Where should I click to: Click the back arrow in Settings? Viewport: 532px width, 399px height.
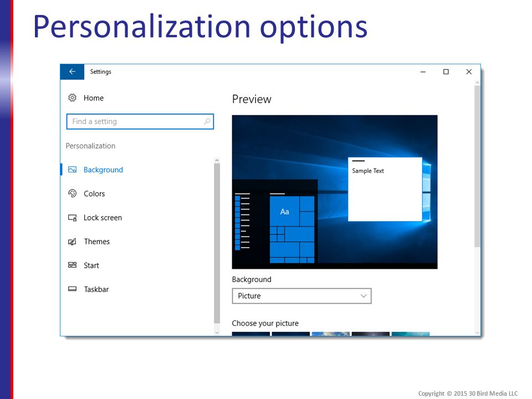coord(72,71)
